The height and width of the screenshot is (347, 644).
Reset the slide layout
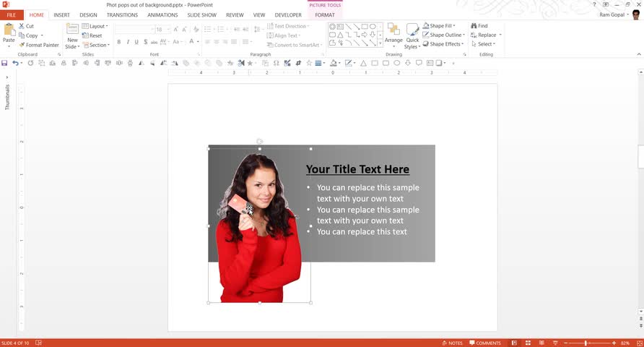(92, 35)
